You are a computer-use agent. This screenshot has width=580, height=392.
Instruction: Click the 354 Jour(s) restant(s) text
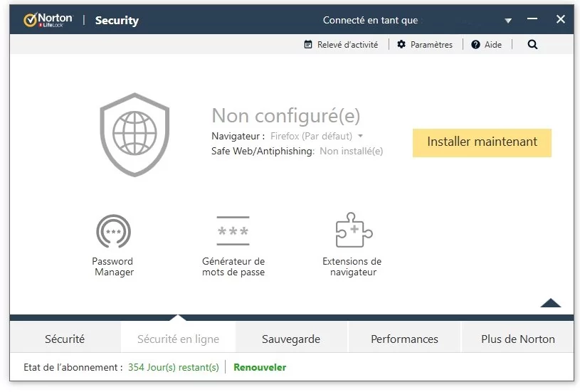[x=174, y=367]
